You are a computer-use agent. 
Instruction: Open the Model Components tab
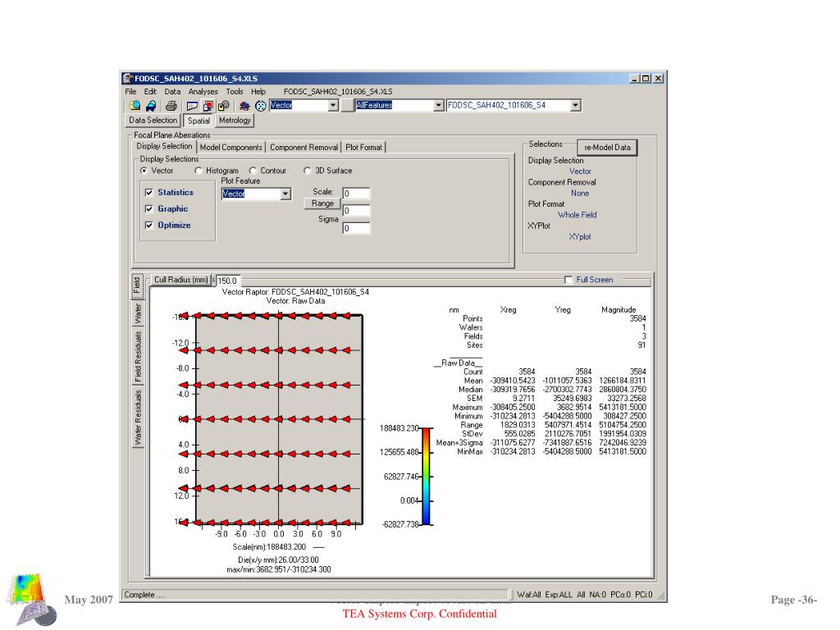point(231,148)
